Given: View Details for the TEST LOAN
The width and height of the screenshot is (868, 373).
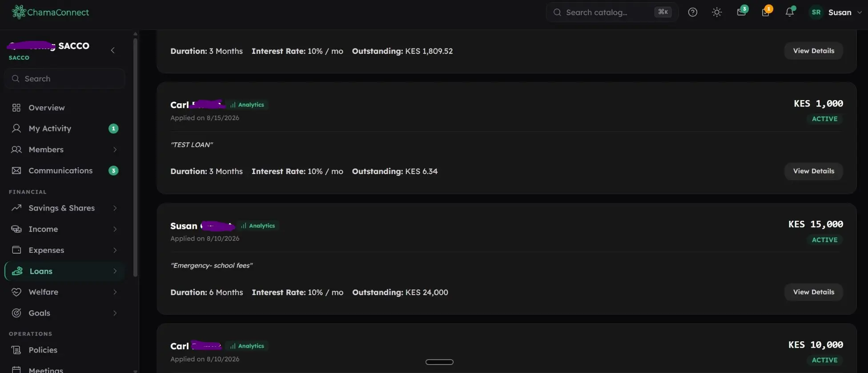Looking at the screenshot, I should pyautogui.click(x=813, y=171).
